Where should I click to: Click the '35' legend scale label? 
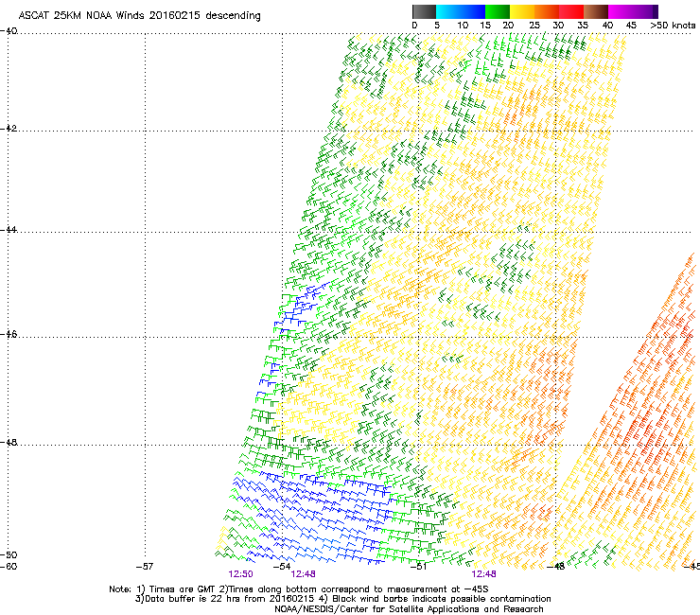583,26
